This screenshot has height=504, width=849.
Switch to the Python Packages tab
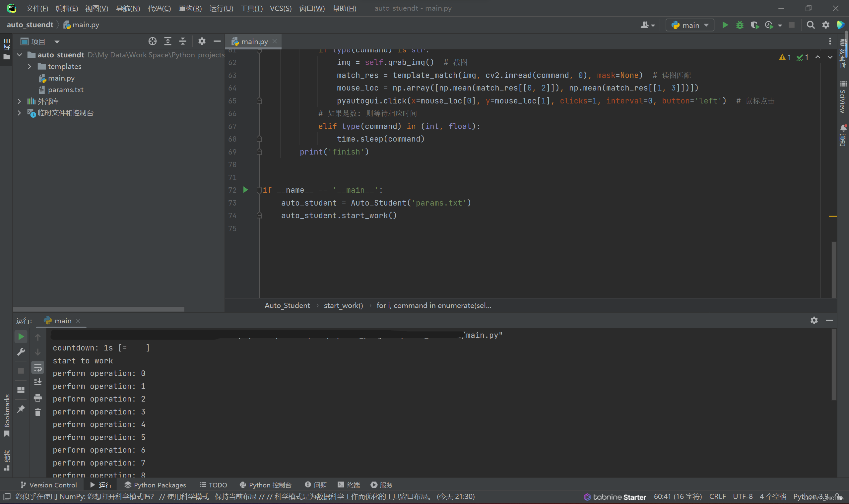pyautogui.click(x=155, y=485)
